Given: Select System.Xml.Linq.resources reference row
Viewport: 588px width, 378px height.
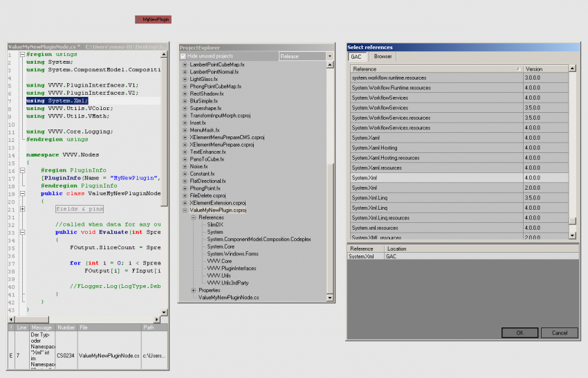Looking at the screenshot, I should coord(459,217).
